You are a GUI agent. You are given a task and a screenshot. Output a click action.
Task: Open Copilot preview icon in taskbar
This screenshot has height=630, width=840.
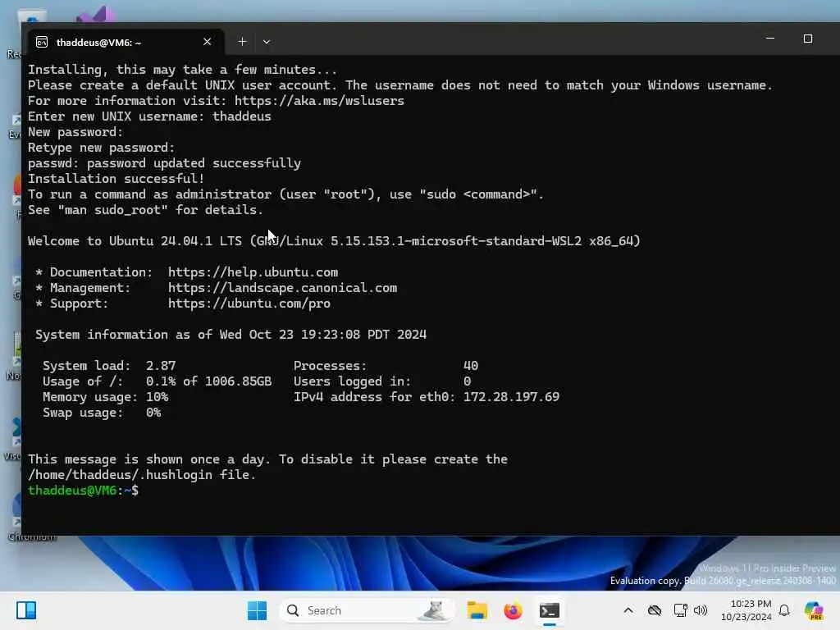[x=814, y=610]
